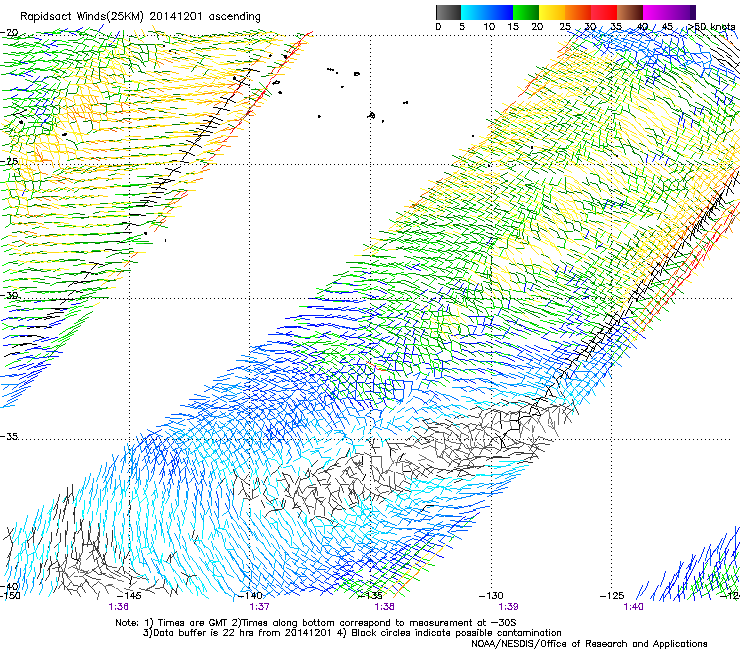Select the '-140' longitude label
The height and width of the screenshot is (650, 740).
coord(250,595)
